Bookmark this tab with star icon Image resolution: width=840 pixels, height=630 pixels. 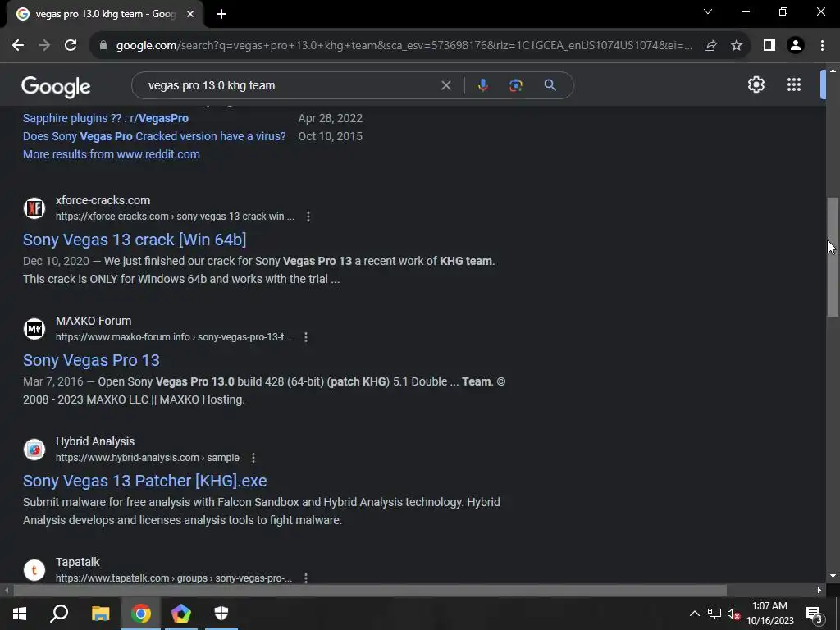point(737,46)
